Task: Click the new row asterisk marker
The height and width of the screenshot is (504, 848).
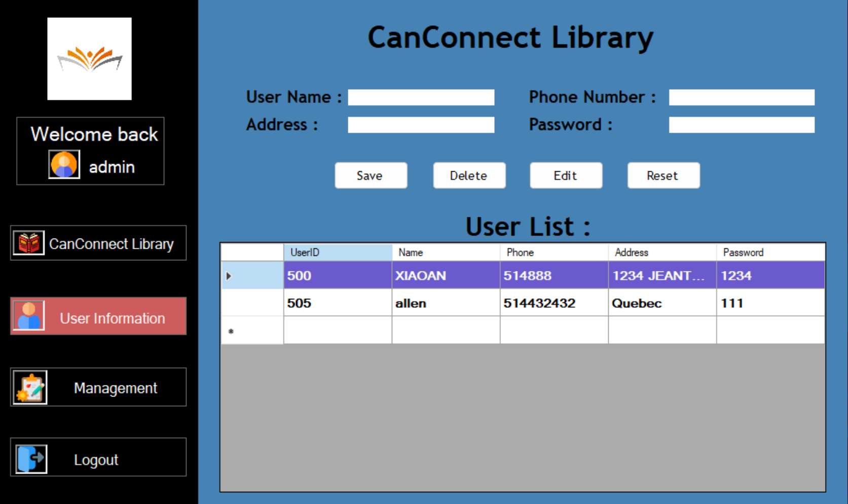Action: click(231, 330)
